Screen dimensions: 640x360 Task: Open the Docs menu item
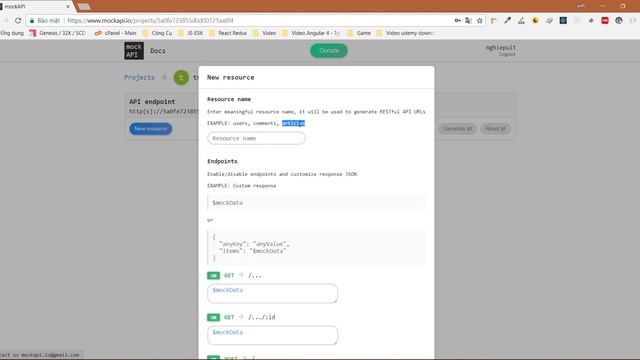(x=158, y=51)
